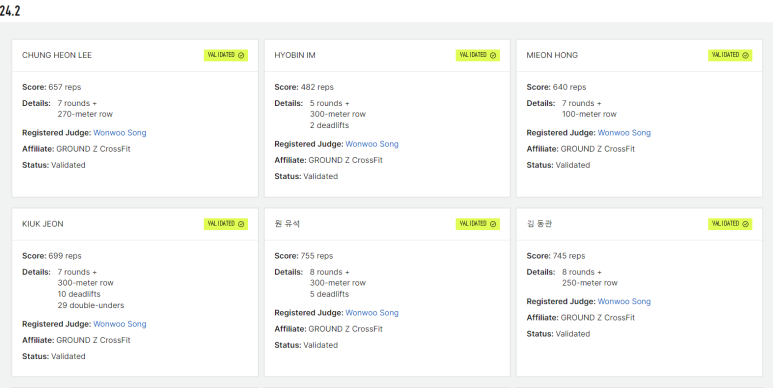Click Validated badge on Chung Heon Lee card

tap(226, 55)
